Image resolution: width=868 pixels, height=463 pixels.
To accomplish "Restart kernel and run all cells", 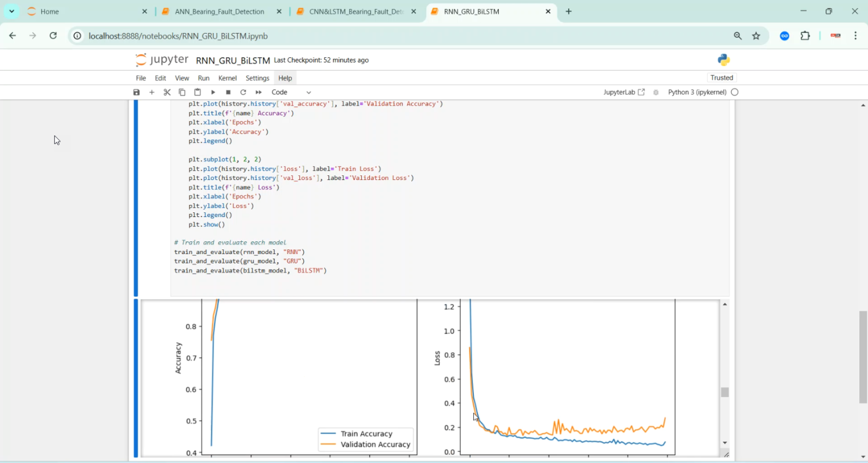I will (259, 92).
